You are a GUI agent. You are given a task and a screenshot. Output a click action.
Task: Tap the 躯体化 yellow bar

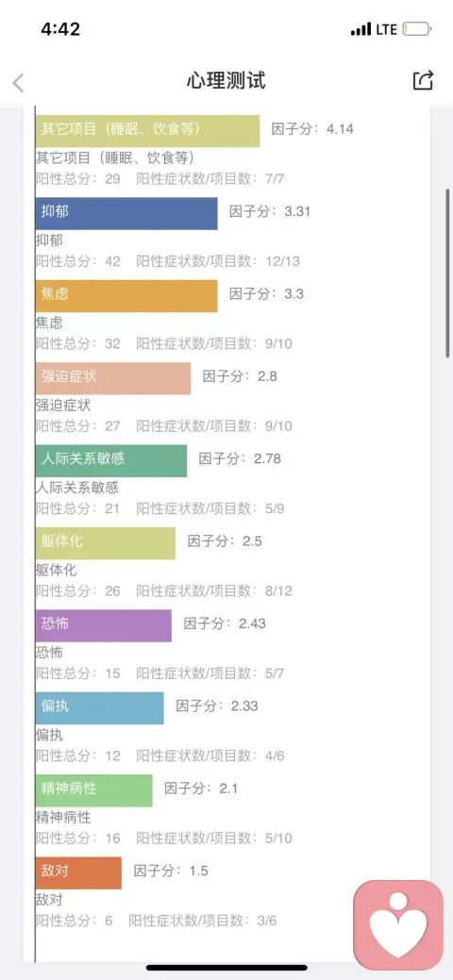coord(106,543)
